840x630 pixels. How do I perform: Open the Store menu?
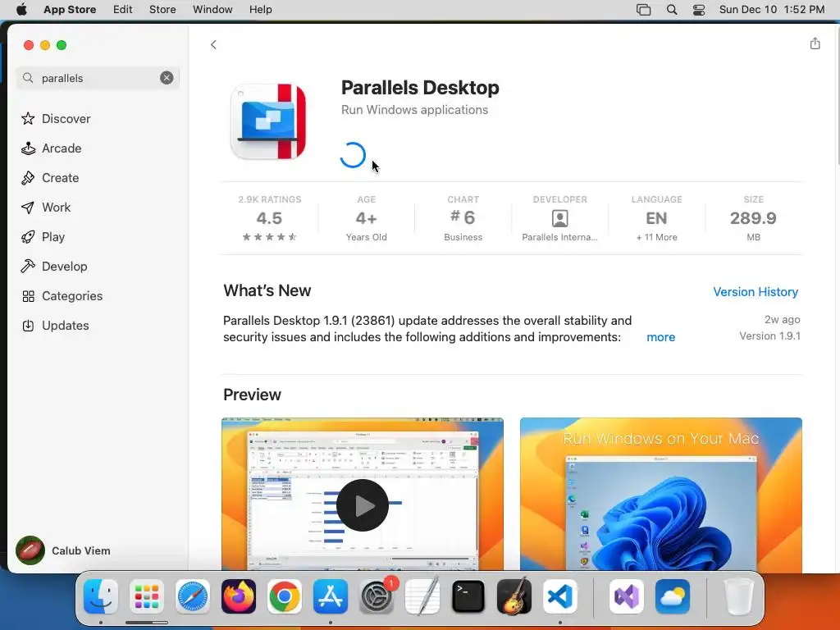click(x=162, y=10)
